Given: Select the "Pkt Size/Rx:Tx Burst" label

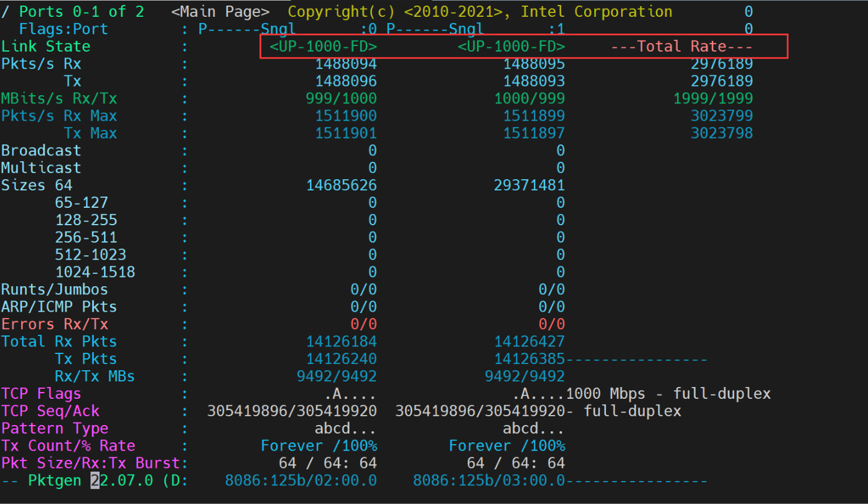Looking at the screenshot, I should pyautogui.click(x=90, y=464).
